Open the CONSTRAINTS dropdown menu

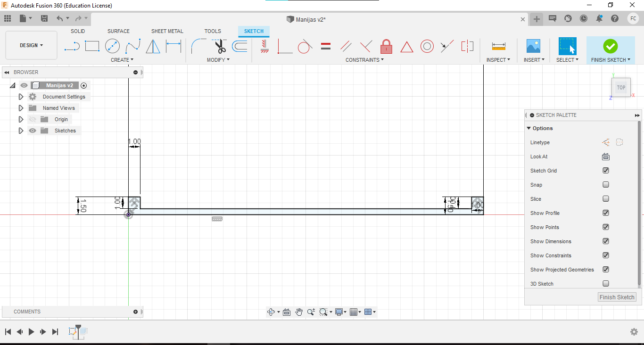pos(364,60)
